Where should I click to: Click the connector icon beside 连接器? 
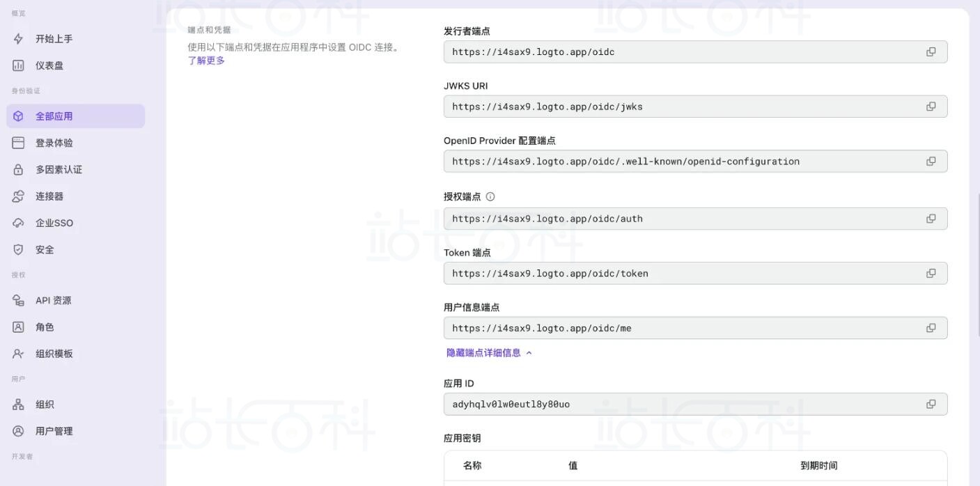(18, 196)
